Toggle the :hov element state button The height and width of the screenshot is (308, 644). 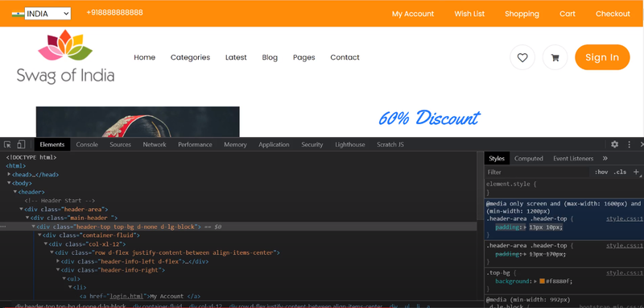pos(601,172)
